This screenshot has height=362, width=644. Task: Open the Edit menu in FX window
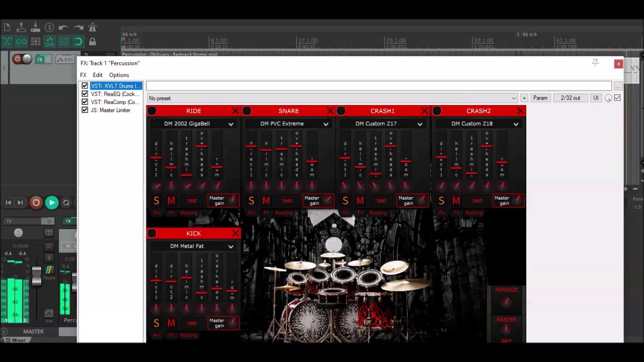coord(98,75)
